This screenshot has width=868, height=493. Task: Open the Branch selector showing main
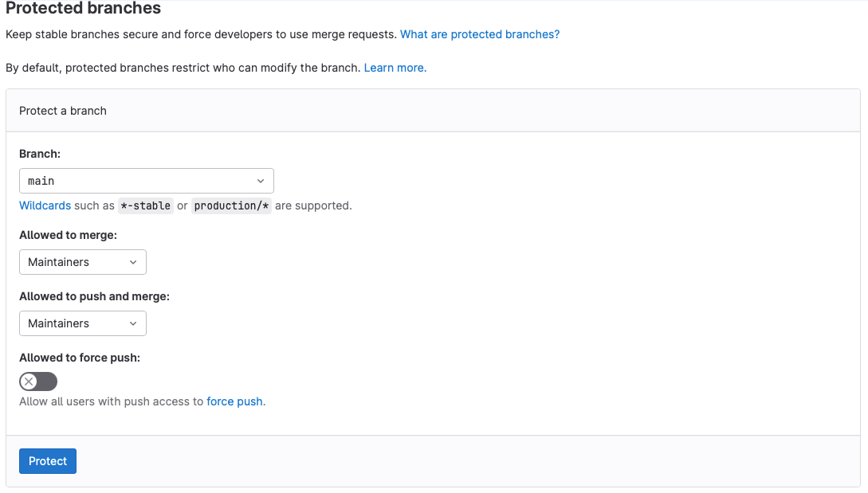tap(146, 181)
